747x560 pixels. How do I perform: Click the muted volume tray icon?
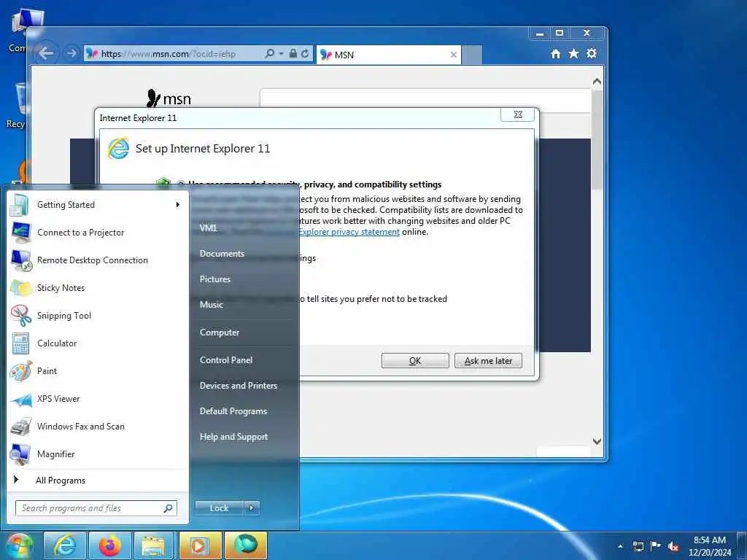pos(673,547)
